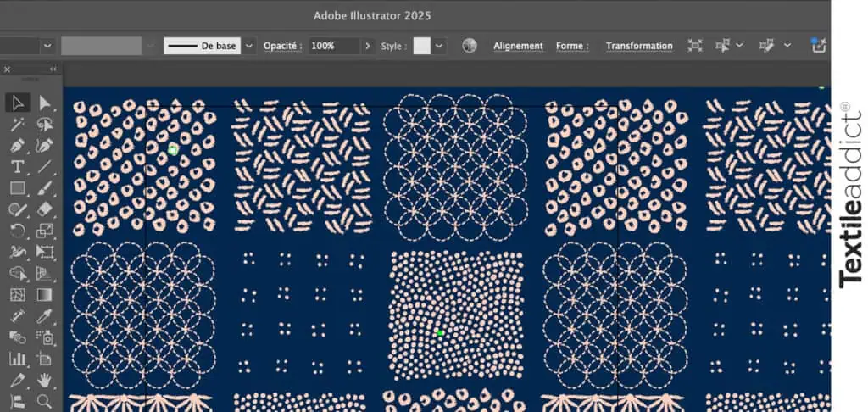The width and height of the screenshot is (868, 412).
Task: Pick the Width/Warp tool
Action: [x=18, y=252]
